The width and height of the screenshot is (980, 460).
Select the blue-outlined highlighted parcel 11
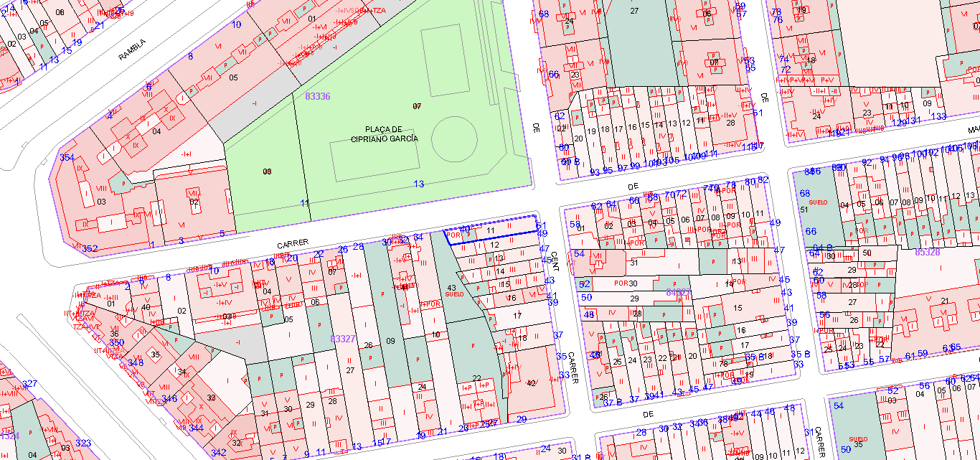491,231
